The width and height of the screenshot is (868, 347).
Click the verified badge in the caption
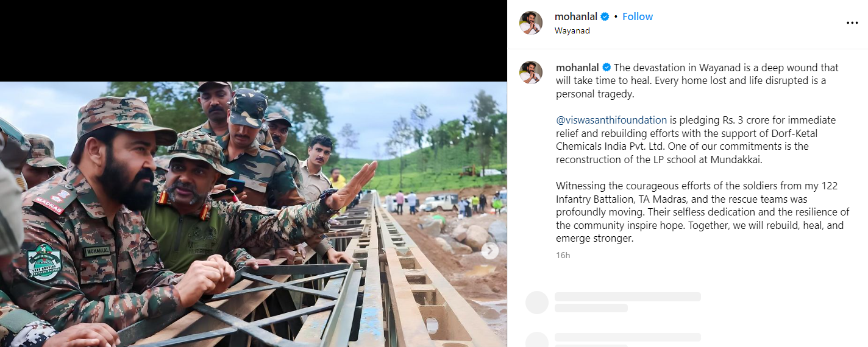[x=607, y=68]
